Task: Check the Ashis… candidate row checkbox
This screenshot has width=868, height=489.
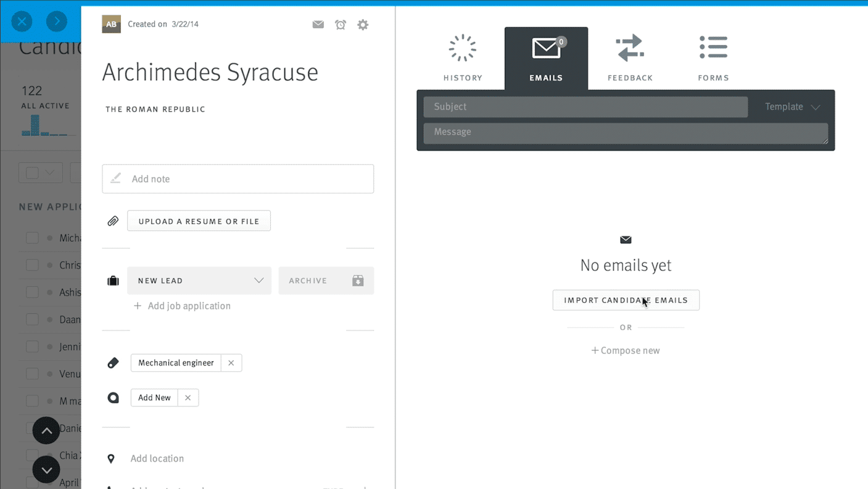Action: pos(32,292)
